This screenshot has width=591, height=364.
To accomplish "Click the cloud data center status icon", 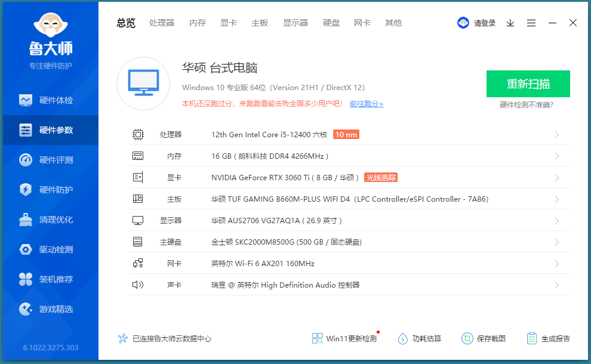I will [123, 338].
